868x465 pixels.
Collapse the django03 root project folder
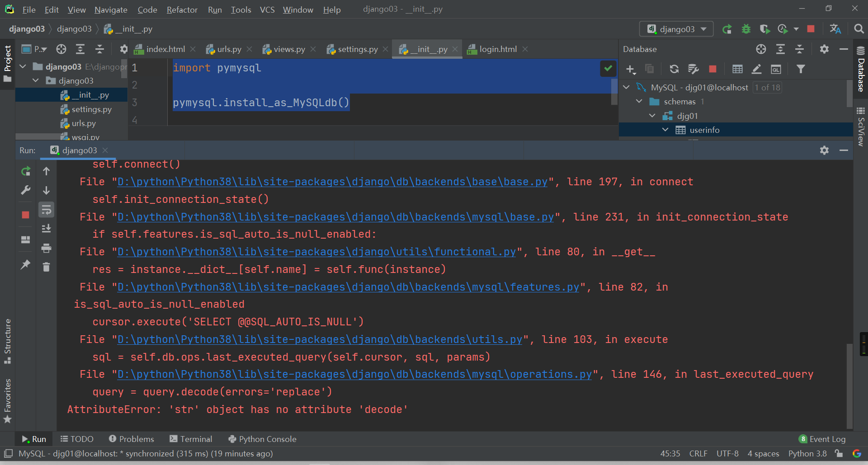click(x=23, y=66)
